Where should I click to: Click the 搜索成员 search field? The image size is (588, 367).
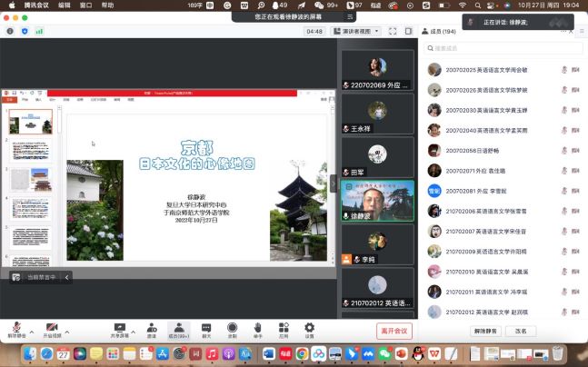[x=503, y=48]
